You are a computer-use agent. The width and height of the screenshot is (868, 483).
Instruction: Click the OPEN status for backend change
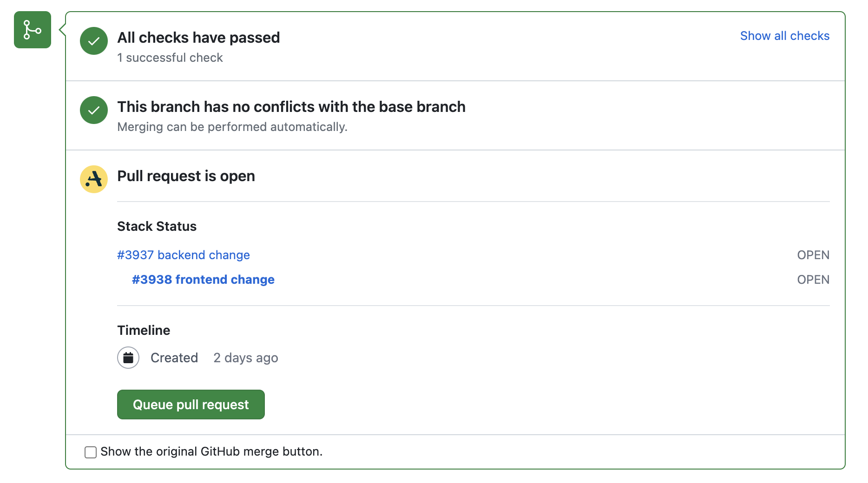click(813, 255)
